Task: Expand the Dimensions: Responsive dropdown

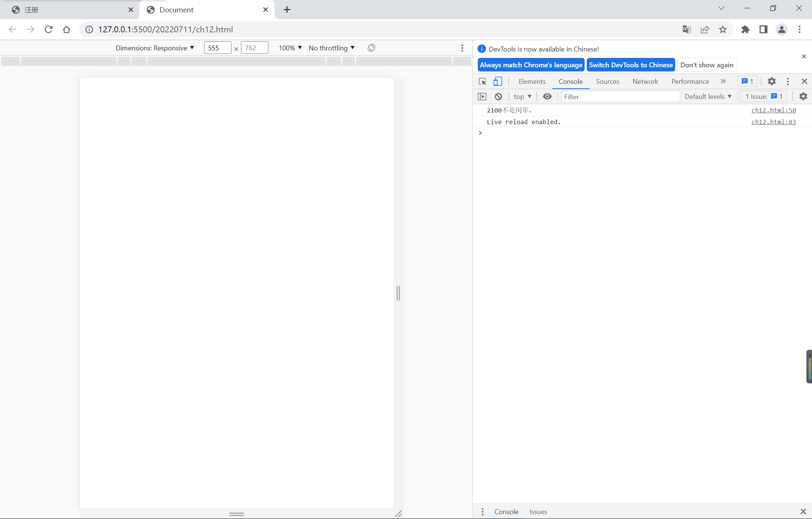Action: (x=155, y=48)
